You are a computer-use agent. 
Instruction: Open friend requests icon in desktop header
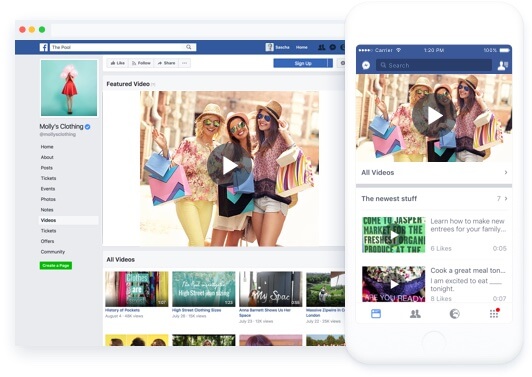pyautogui.click(x=321, y=47)
